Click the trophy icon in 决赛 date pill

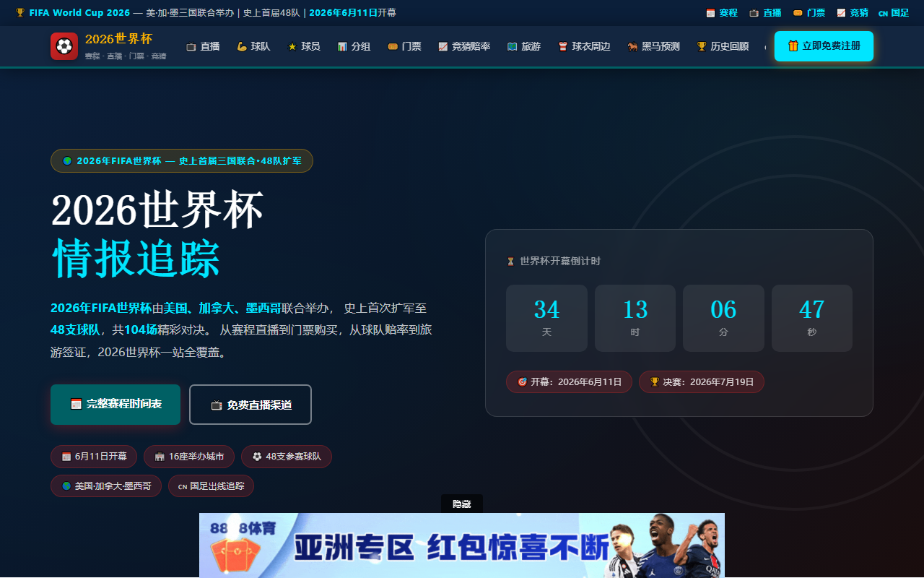pos(655,381)
